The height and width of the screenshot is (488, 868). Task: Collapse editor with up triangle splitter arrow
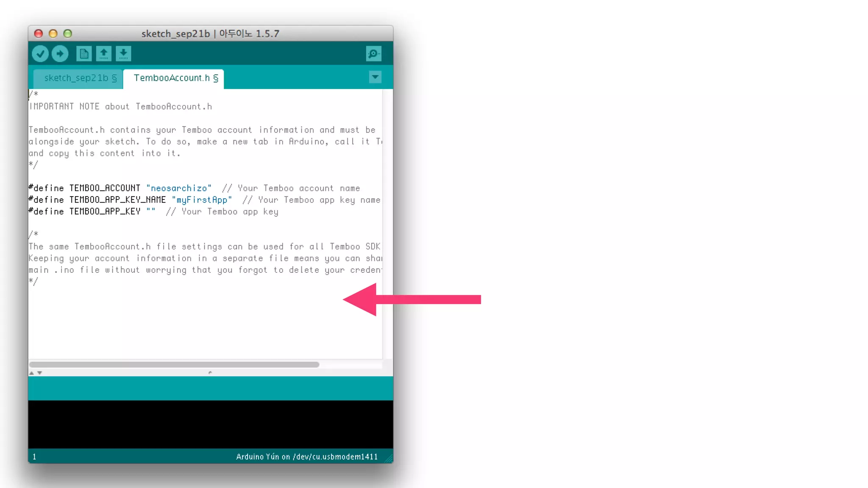(x=31, y=373)
